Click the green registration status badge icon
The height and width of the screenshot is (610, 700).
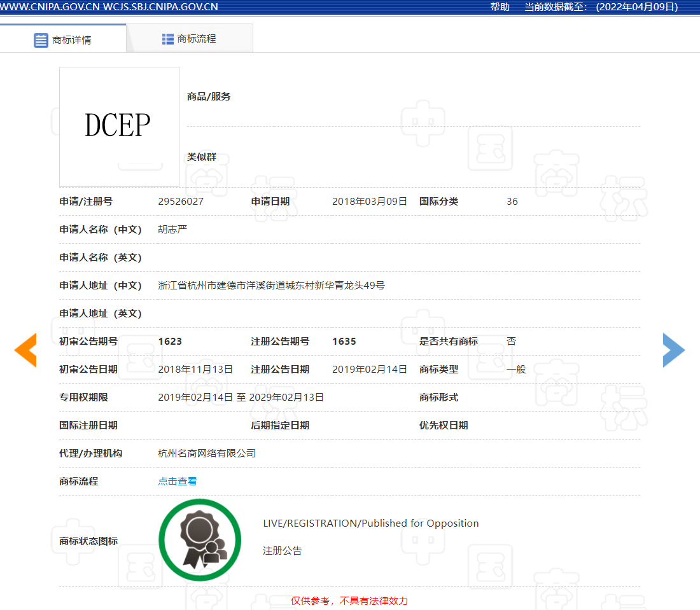(200, 540)
